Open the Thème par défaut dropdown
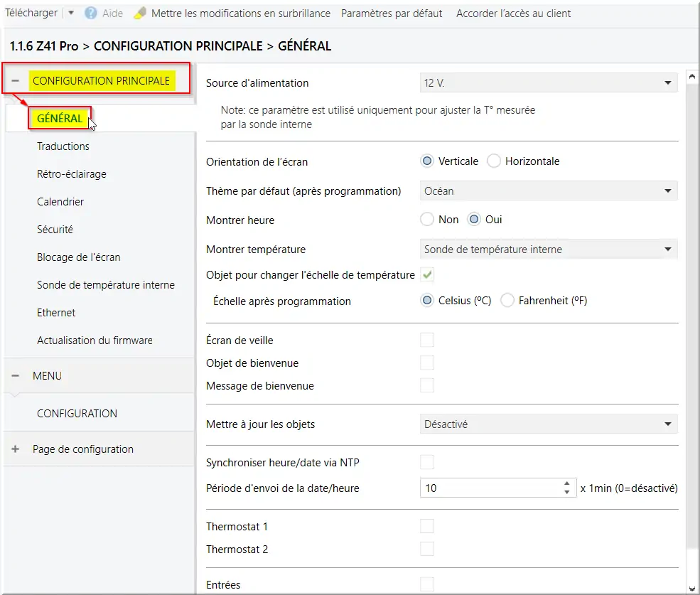The width and height of the screenshot is (700, 595). point(549,191)
